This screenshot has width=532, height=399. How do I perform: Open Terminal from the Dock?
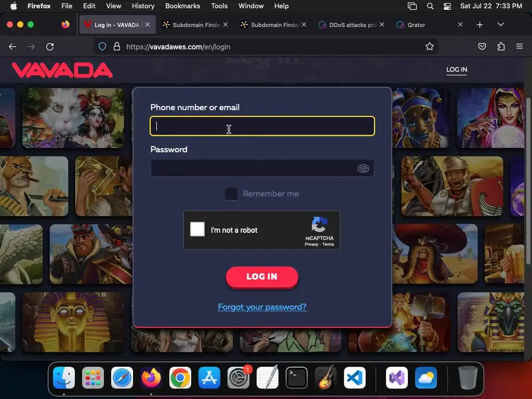coord(297,378)
